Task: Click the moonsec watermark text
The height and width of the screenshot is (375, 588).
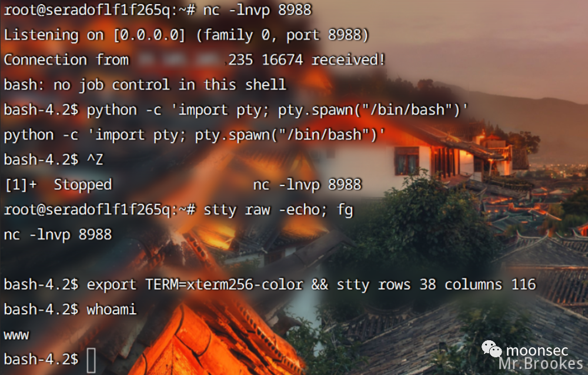Action: [537, 350]
